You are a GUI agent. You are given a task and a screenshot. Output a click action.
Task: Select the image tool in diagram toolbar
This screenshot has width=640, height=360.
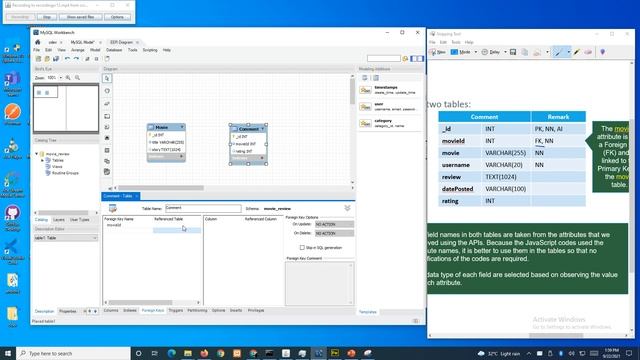(x=107, y=138)
